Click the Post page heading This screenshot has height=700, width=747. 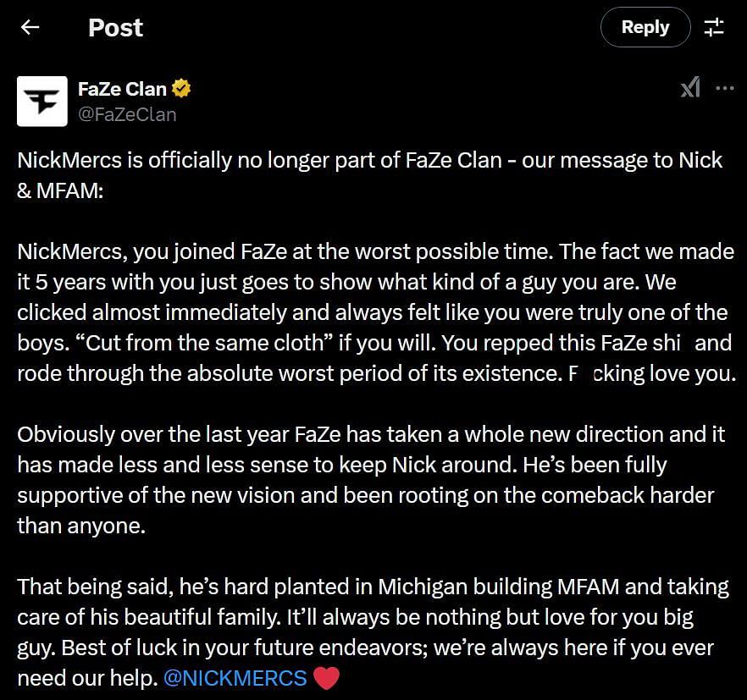[116, 28]
